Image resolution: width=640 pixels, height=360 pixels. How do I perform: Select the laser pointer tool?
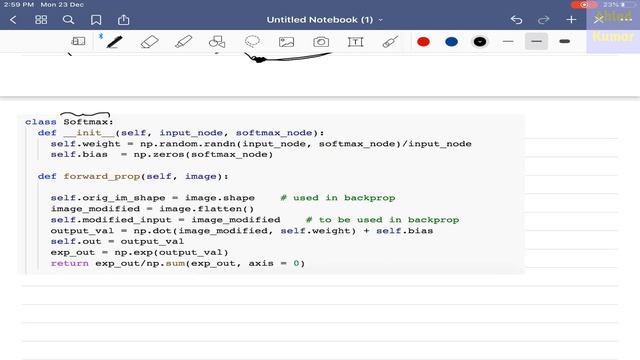390,42
